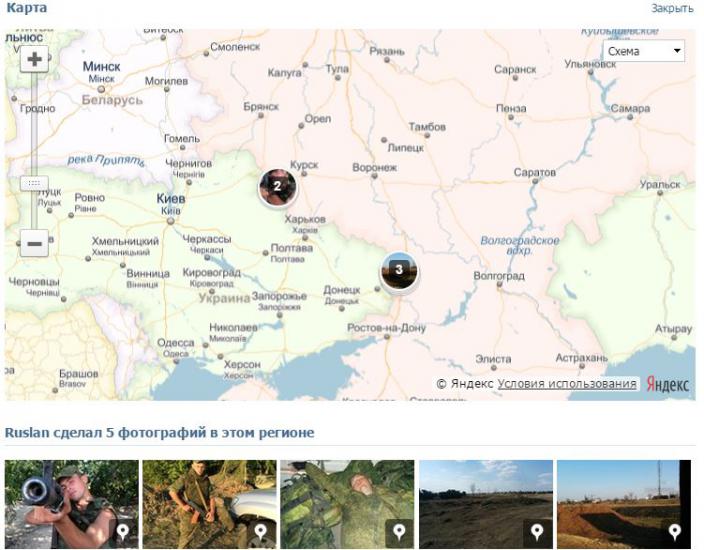Zoom out with the map minus button

(x=34, y=243)
